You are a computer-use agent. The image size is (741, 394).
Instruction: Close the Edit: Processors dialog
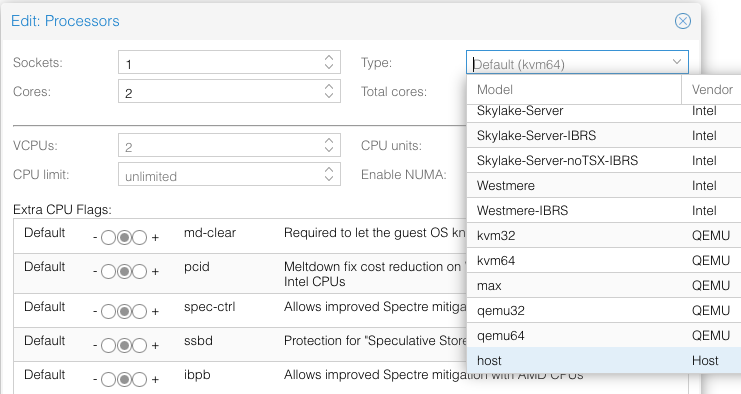point(682,21)
